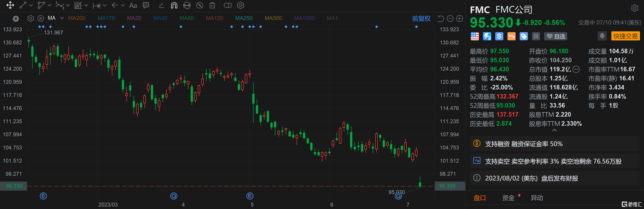Open the stock comparison tool icon
Image resolution: width=644 pixels, height=209 pixels.
pos(228,5)
